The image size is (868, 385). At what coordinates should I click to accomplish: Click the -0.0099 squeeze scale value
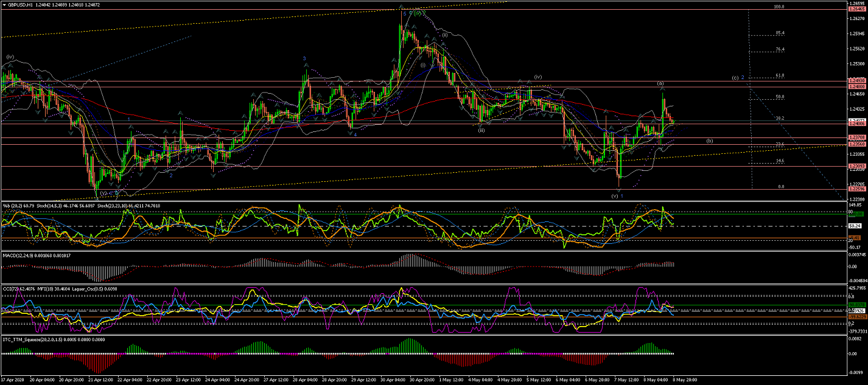(x=857, y=372)
